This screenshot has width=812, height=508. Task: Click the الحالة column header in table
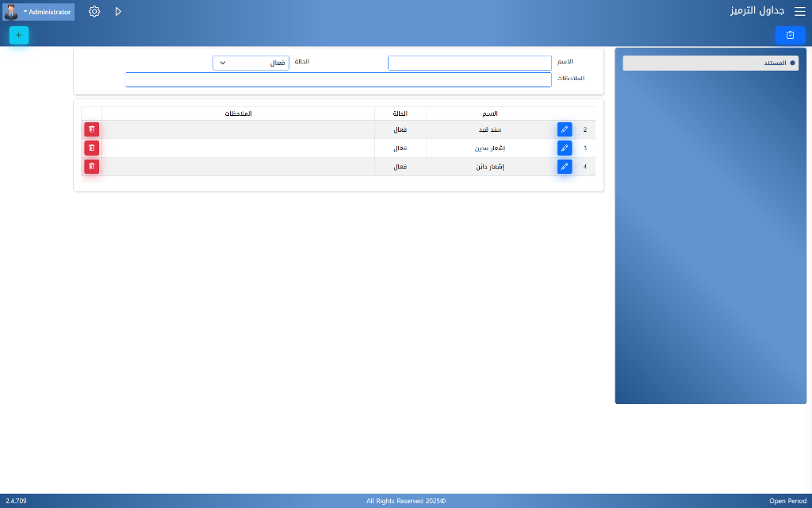400,114
